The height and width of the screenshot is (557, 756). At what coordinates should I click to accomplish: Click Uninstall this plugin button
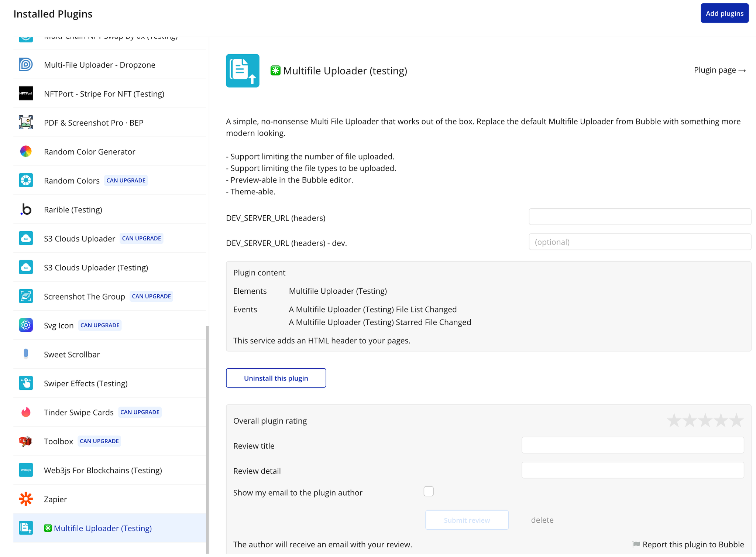pos(276,378)
